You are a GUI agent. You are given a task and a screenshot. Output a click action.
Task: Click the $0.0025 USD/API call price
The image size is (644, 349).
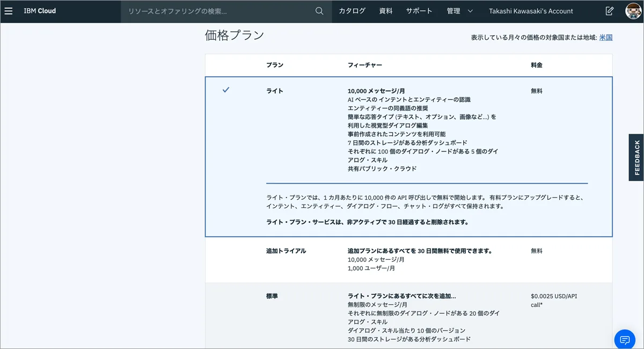pyautogui.click(x=554, y=300)
